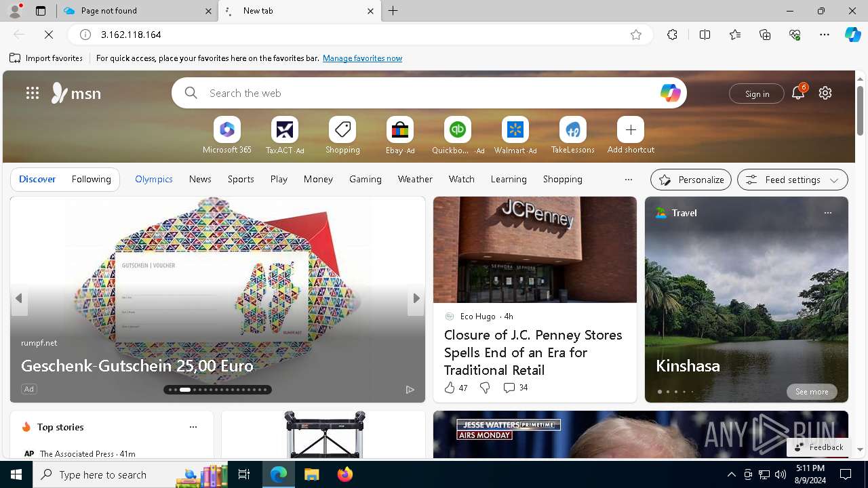
Task: Click Import favorites
Action: point(46,58)
